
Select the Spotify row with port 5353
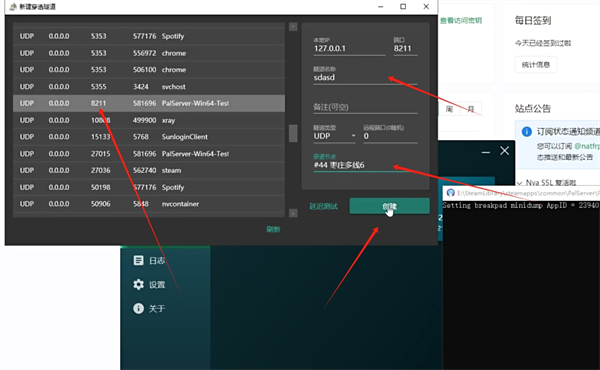tap(149, 36)
